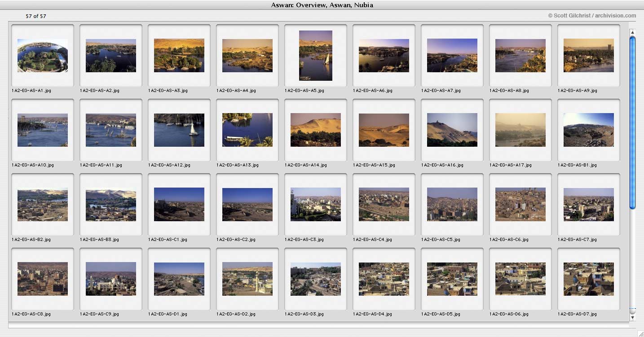The image size is (644, 337).
Task: Select the 1A2-EG-AS-B1.jpg slide
Action: point(589,130)
